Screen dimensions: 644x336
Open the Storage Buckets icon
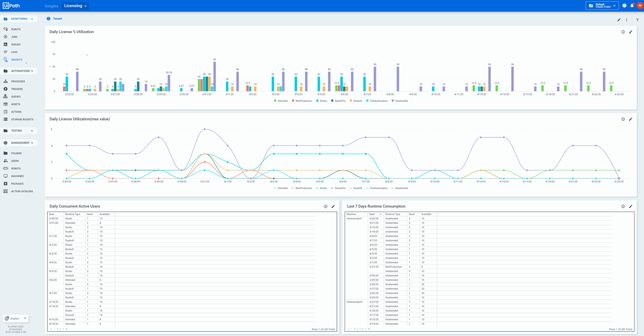tap(6, 119)
